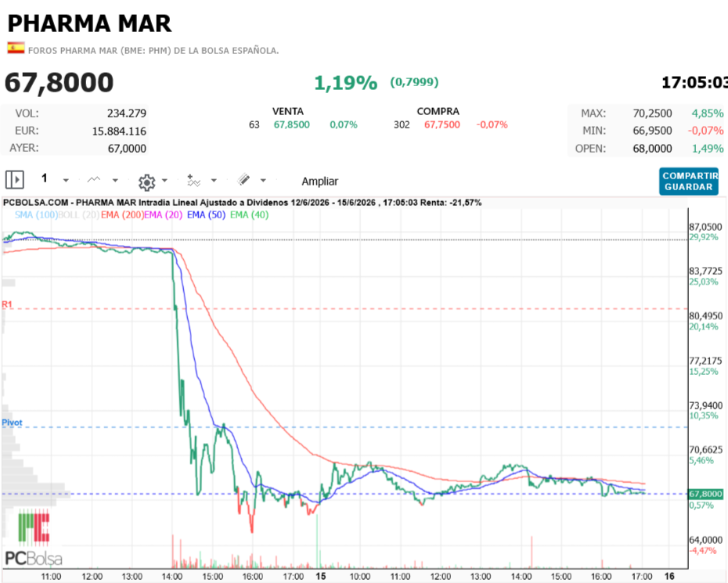Click the PHARMA MAR heading
The height and width of the screenshot is (583, 728).
(89, 23)
